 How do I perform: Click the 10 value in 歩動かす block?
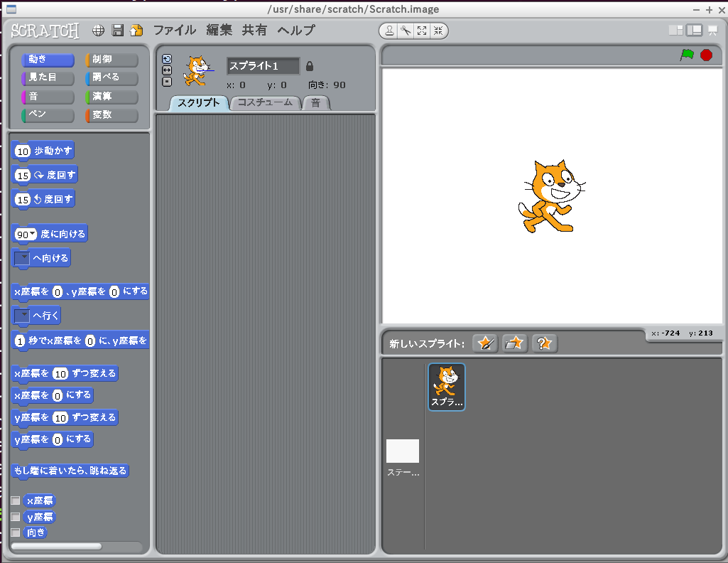point(23,151)
